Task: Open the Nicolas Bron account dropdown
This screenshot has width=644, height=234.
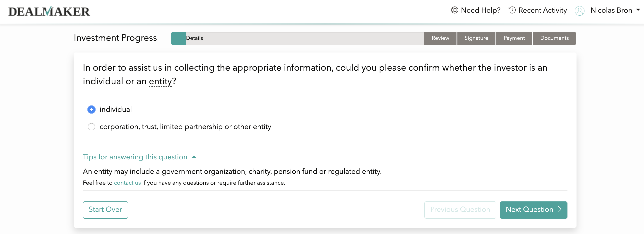Action: [x=615, y=10]
